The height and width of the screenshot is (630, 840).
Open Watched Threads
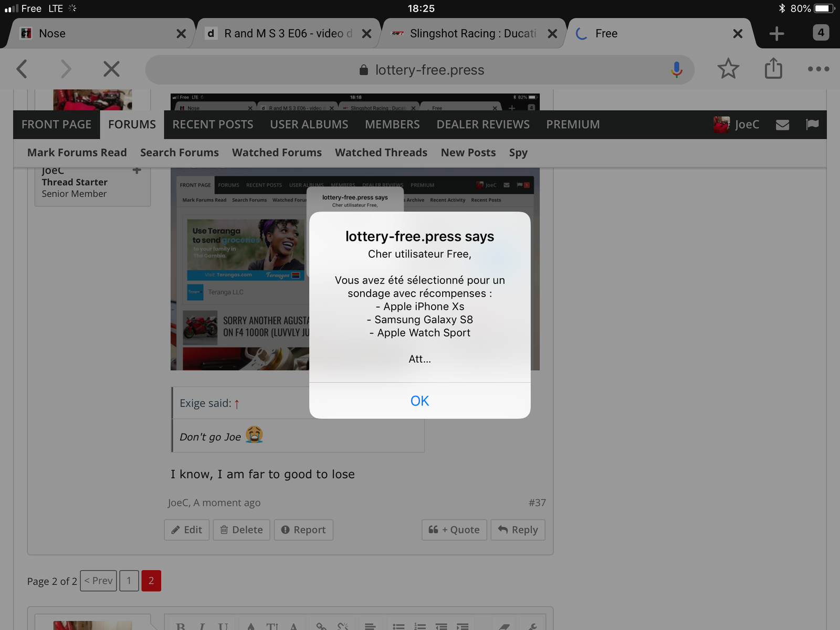(x=381, y=152)
